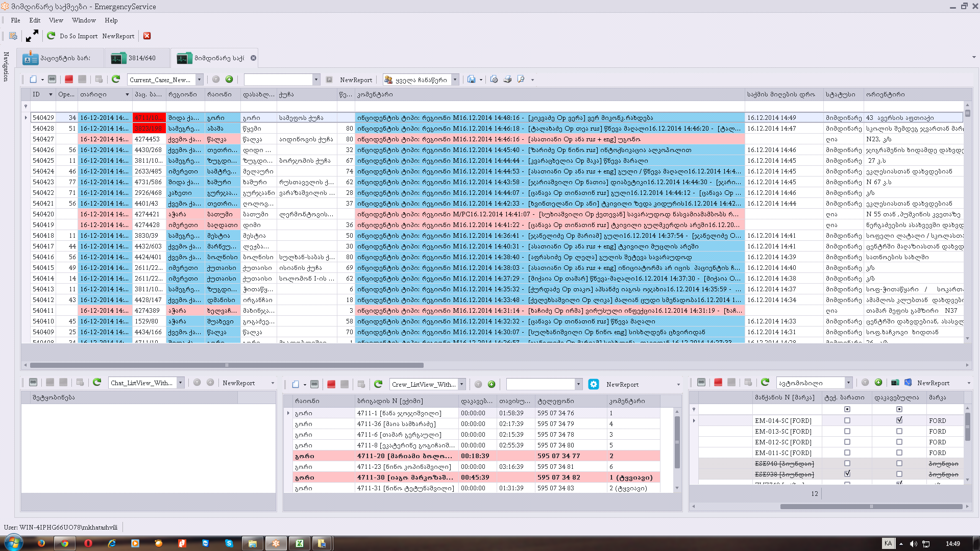Uncheck the tech card checkbox for ESE938
Viewport: 980px width, 551px height.
coord(847,474)
